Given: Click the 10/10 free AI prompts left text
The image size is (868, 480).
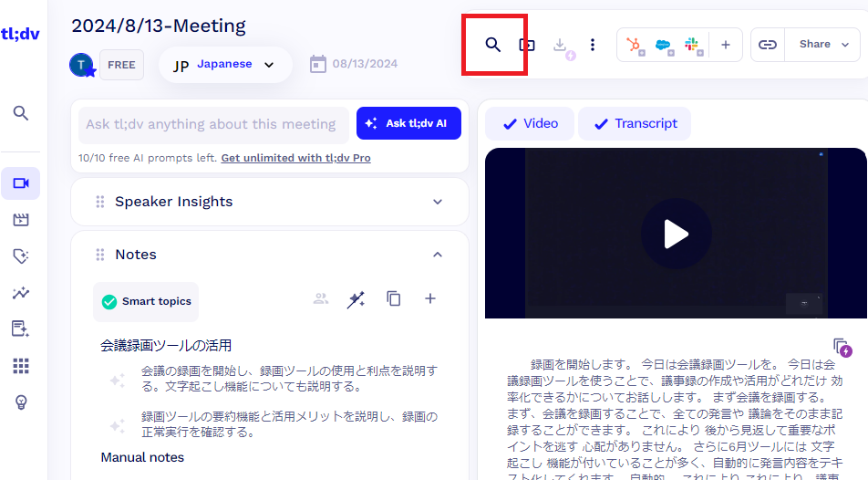Looking at the screenshot, I should point(147,158).
